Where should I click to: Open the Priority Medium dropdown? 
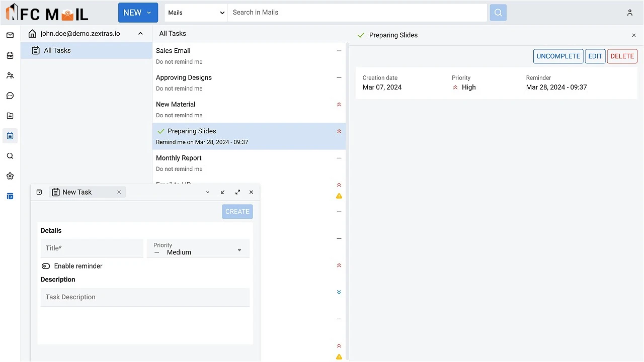point(198,248)
